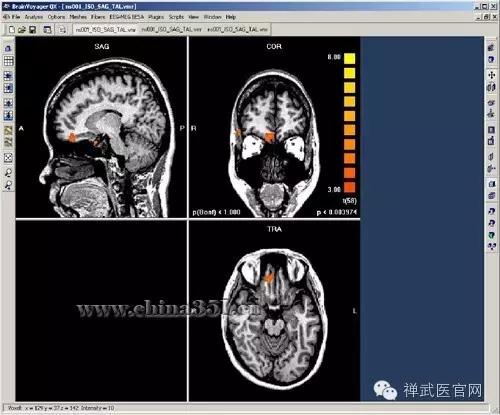Open the Plugins menu

[156, 17]
